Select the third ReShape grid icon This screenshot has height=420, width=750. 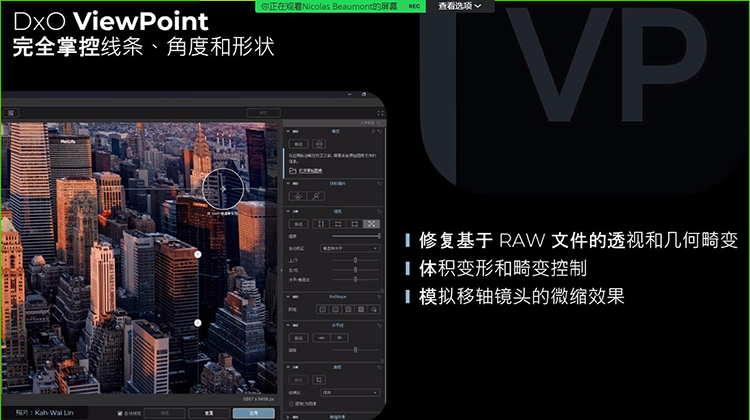pos(348,309)
